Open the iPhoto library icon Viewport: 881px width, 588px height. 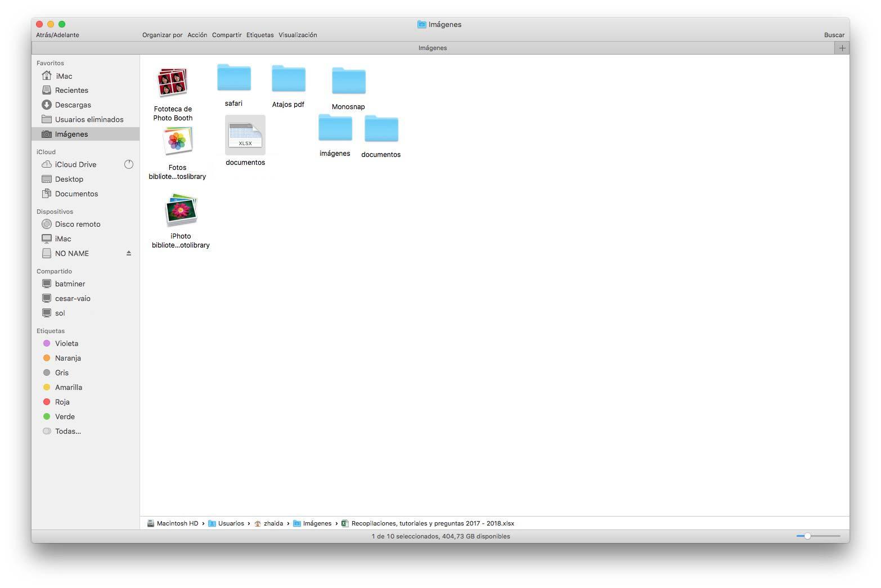(x=180, y=209)
